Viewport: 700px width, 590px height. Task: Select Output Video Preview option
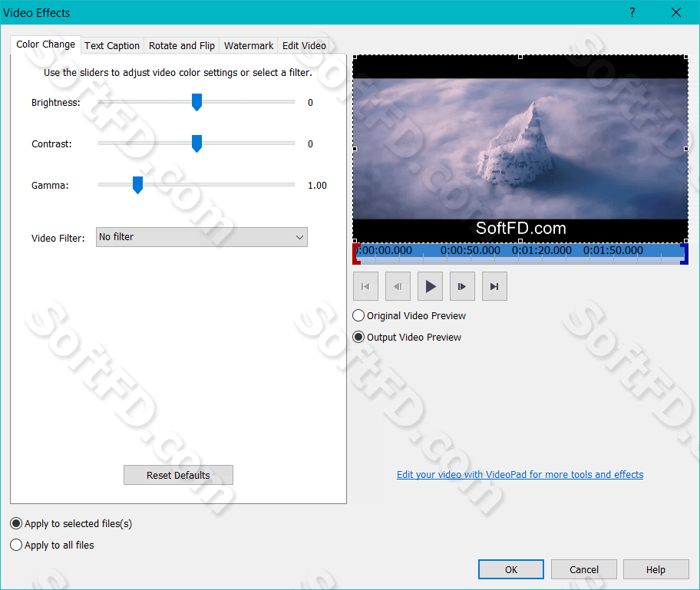[x=407, y=337]
